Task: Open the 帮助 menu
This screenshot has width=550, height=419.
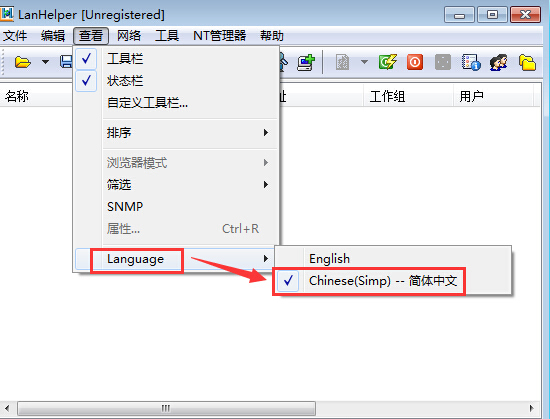Action: tap(271, 36)
